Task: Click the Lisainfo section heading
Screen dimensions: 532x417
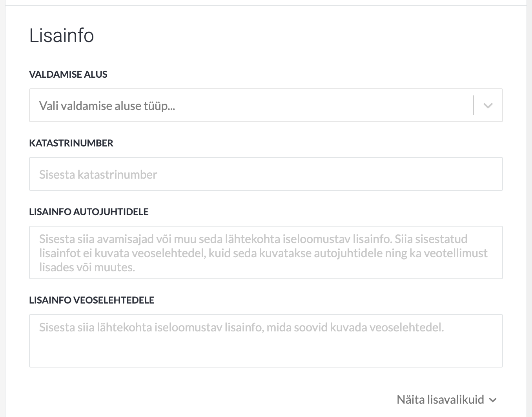Action: click(x=62, y=35)
